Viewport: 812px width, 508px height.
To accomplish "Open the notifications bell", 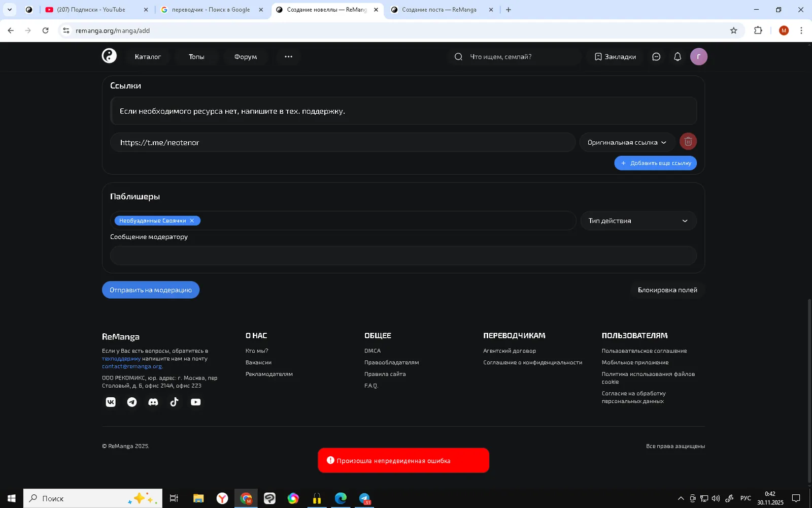I will click(678, 57).
